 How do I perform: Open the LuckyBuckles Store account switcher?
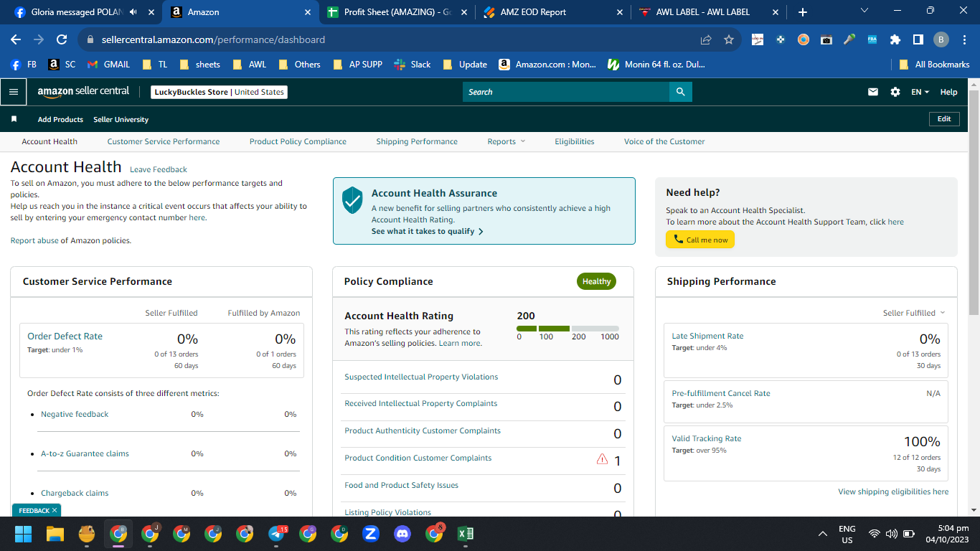coord(220,92)
